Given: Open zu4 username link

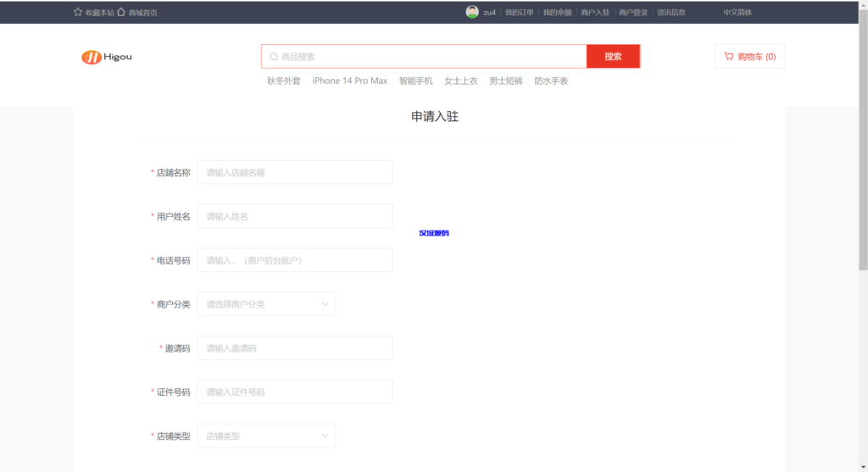Looking at the screenshot, I should tap(489, 12).
